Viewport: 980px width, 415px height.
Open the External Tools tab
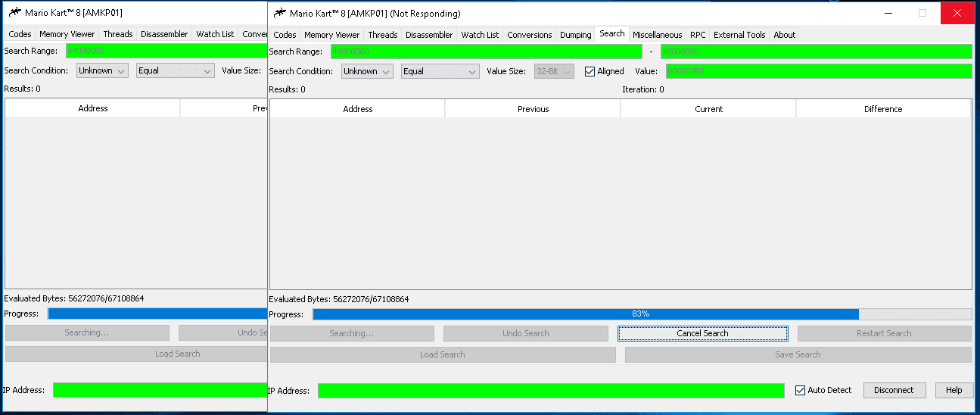(739, 35)
